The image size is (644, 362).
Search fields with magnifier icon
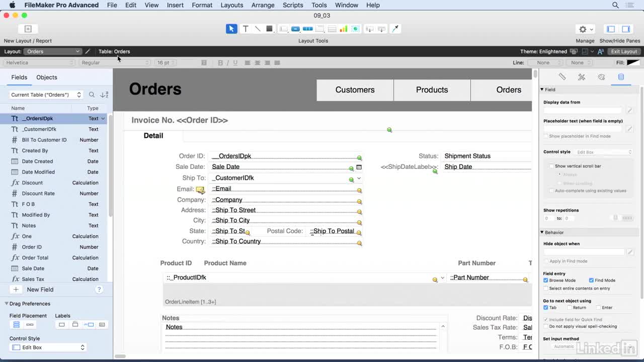pos(92,95)
